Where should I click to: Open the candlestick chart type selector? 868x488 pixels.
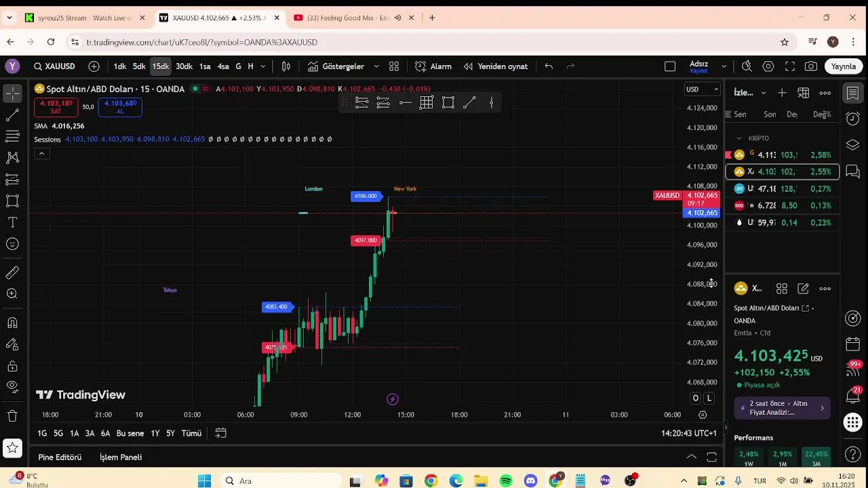coord(286,66)
